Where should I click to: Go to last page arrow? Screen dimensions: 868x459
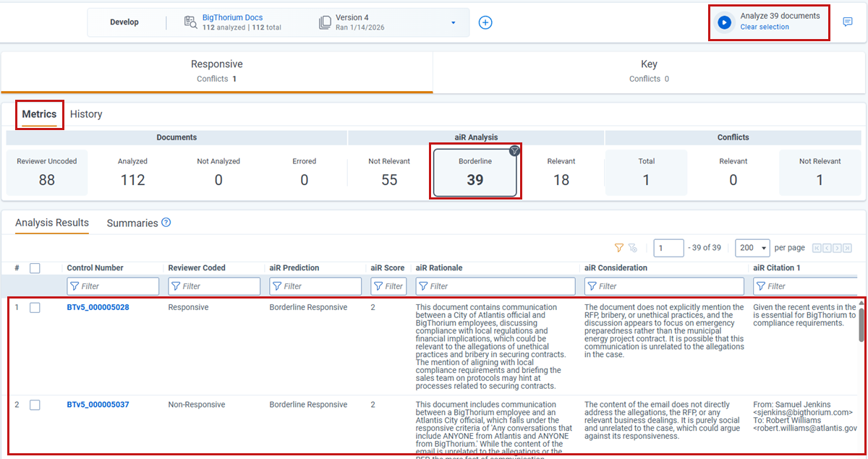click(x=847, y=248)
